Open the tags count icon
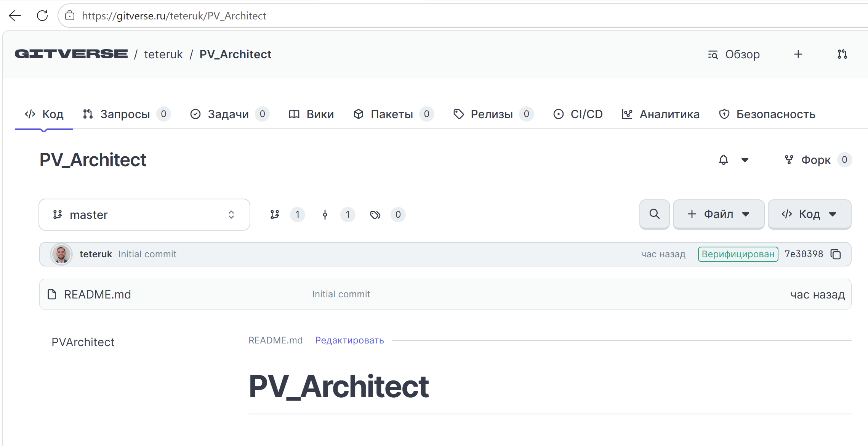The width and height of the screenshot is (868, 446). (x=375, y=215)
